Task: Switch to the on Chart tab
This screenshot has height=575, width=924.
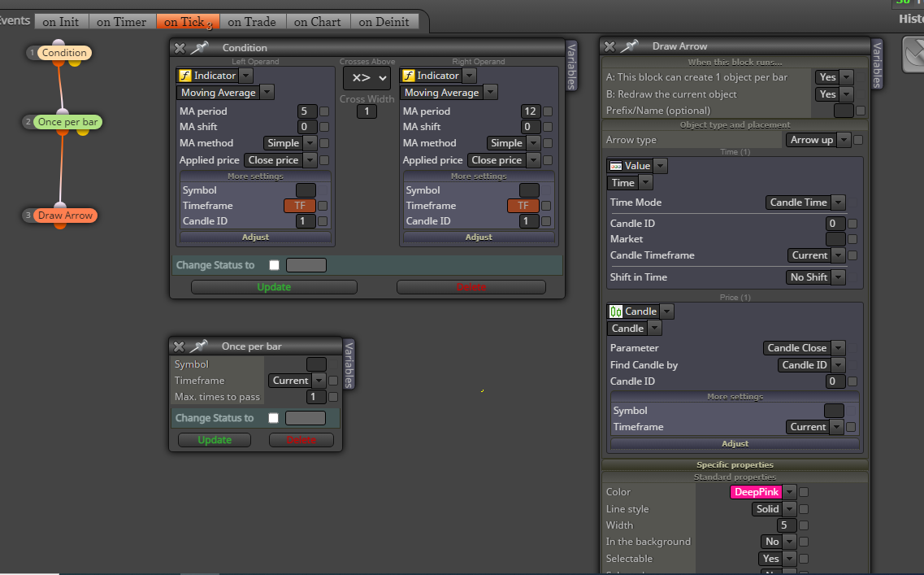Action: (x=318, y=22)
